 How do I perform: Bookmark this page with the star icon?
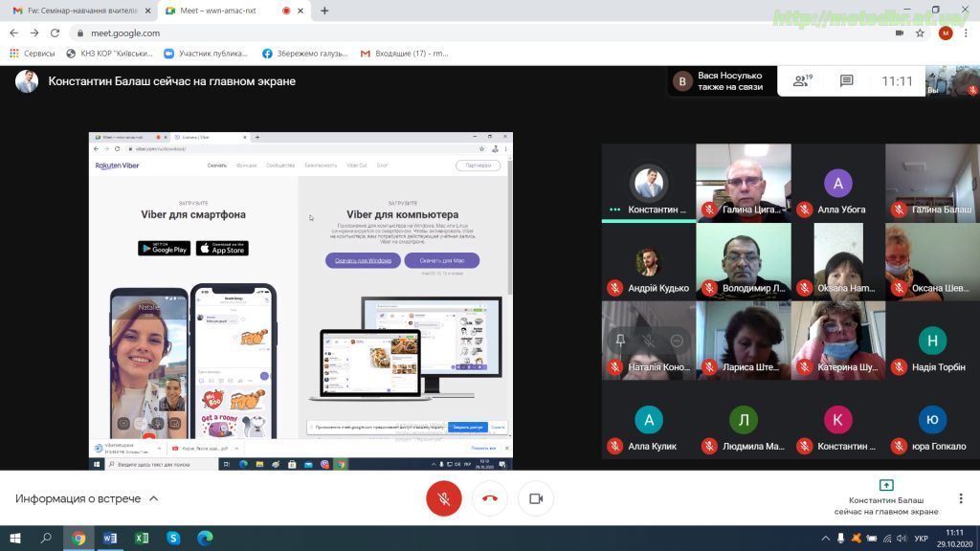point(920,33)
